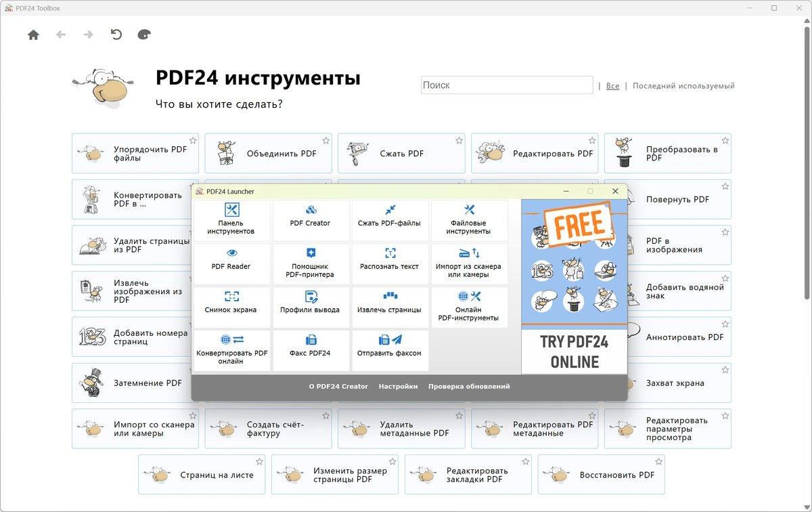Open Удалить страницы из PDF tool
Screen dimensions: 812x512
click(x=131, y=245)
